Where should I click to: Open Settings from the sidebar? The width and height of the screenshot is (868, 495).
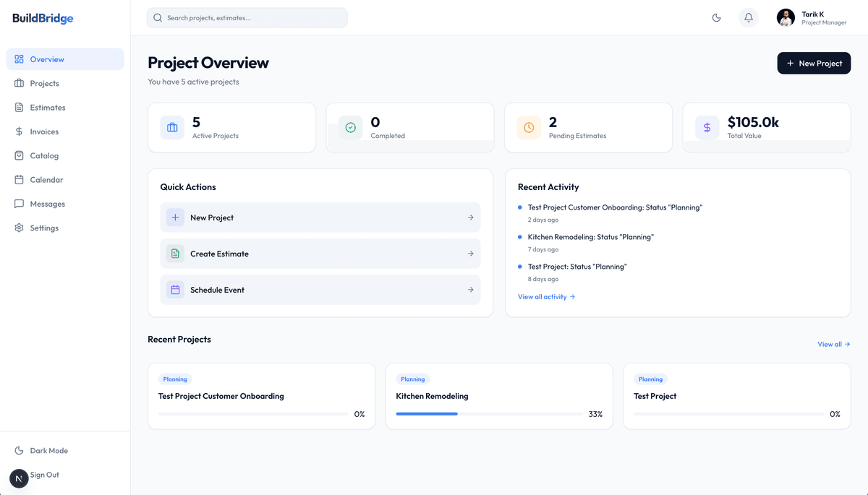point(43,227)
